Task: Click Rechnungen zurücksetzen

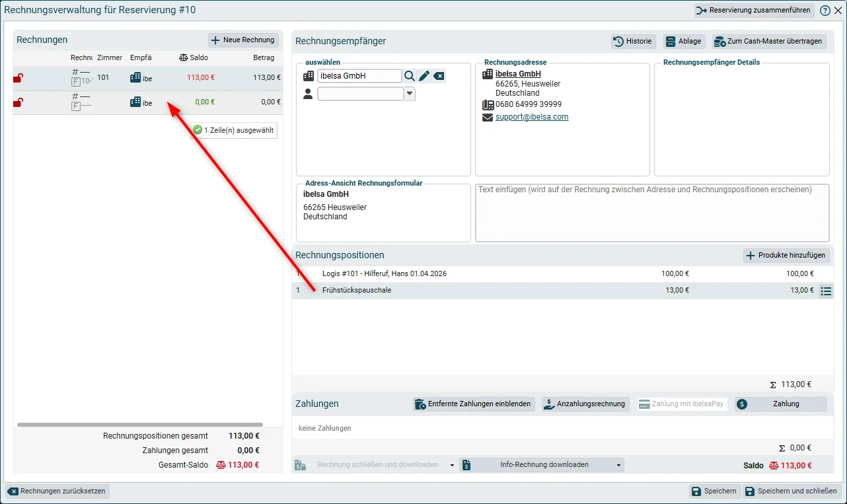Action: [57, 491]
